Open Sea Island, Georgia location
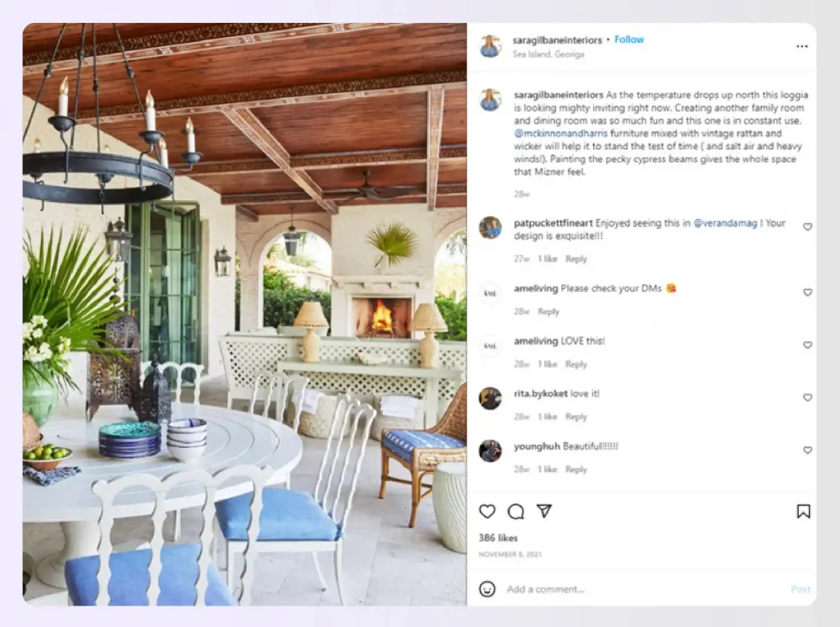Image resolution: width=840 pixels, height=627 pixels. point(548,54)
